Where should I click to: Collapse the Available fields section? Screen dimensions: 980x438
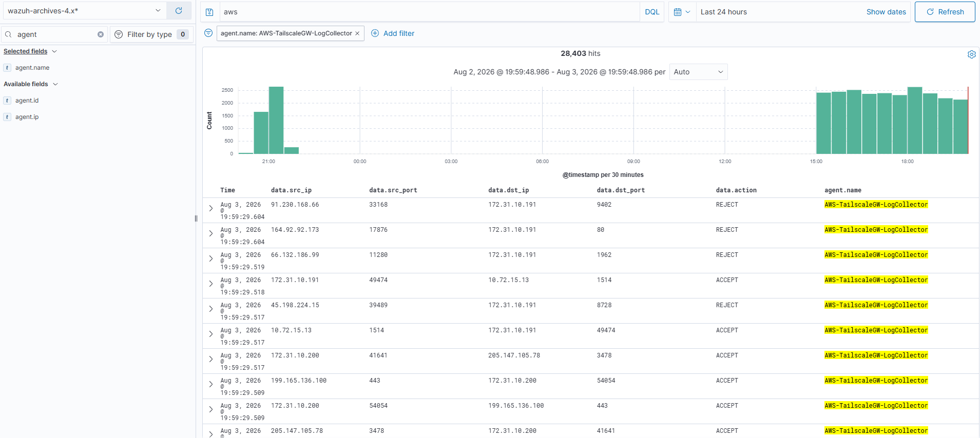coord(31,84)
